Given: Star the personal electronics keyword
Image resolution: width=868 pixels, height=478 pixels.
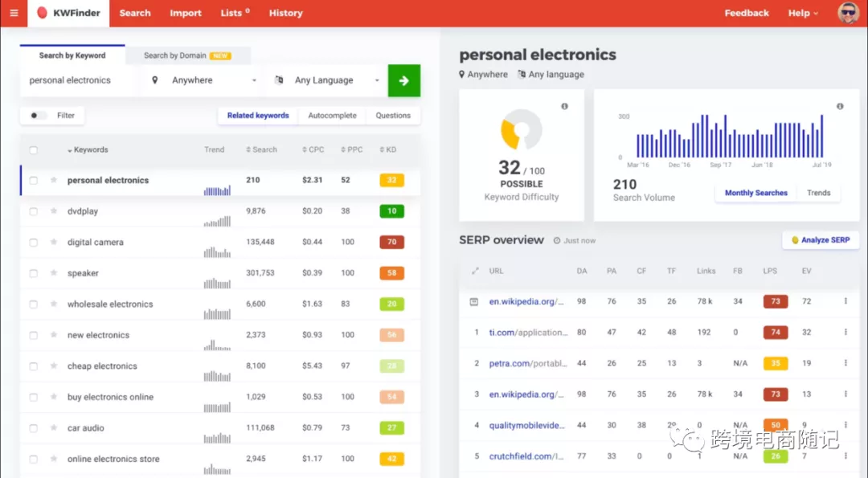Looking at the screenshot, I should (x=54, y=180).
